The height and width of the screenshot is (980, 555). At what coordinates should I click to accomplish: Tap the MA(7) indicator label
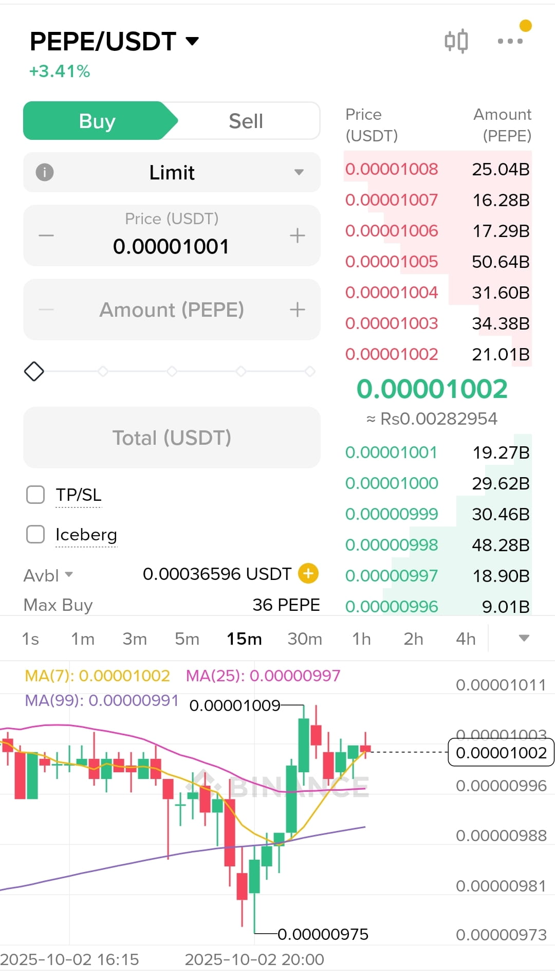[x=98, y=676]
